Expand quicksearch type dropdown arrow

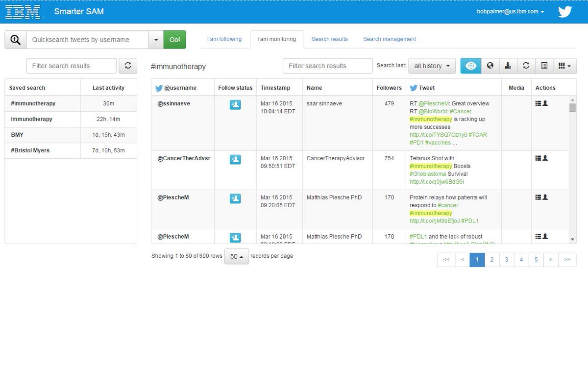(x=156, y=40)
